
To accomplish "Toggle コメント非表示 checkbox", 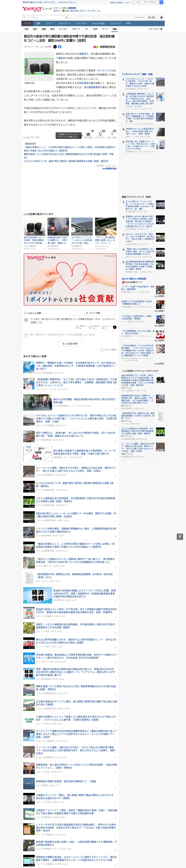I will tap(102, 350).
